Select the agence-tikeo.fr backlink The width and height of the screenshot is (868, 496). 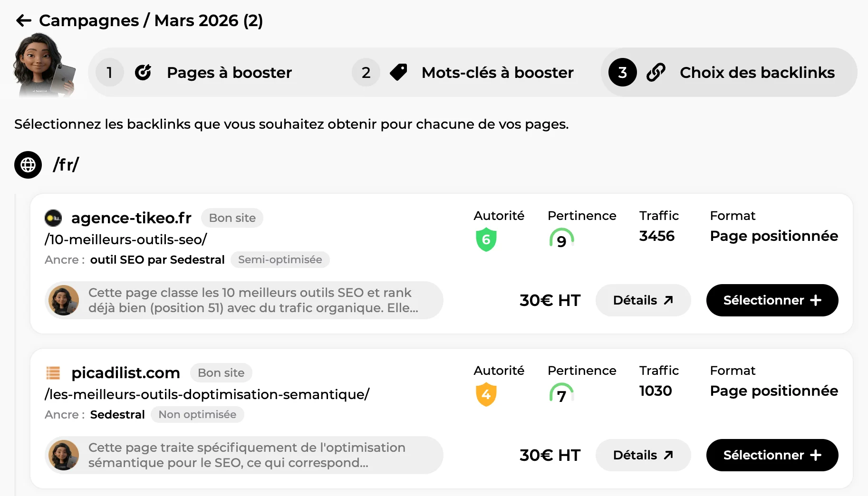click(772, 300)
